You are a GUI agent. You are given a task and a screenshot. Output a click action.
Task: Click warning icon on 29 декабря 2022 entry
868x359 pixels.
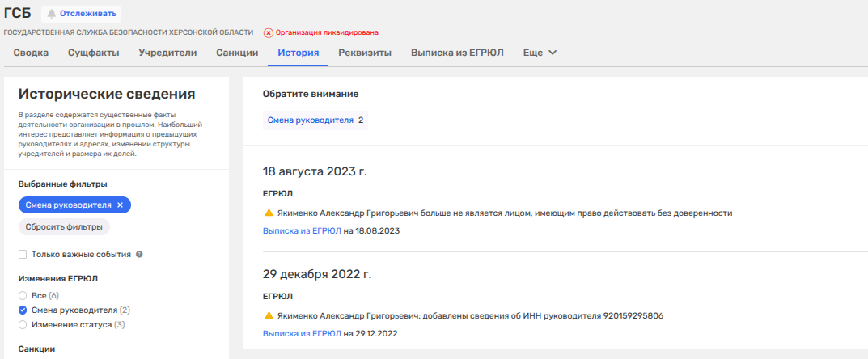click(269, 316)
